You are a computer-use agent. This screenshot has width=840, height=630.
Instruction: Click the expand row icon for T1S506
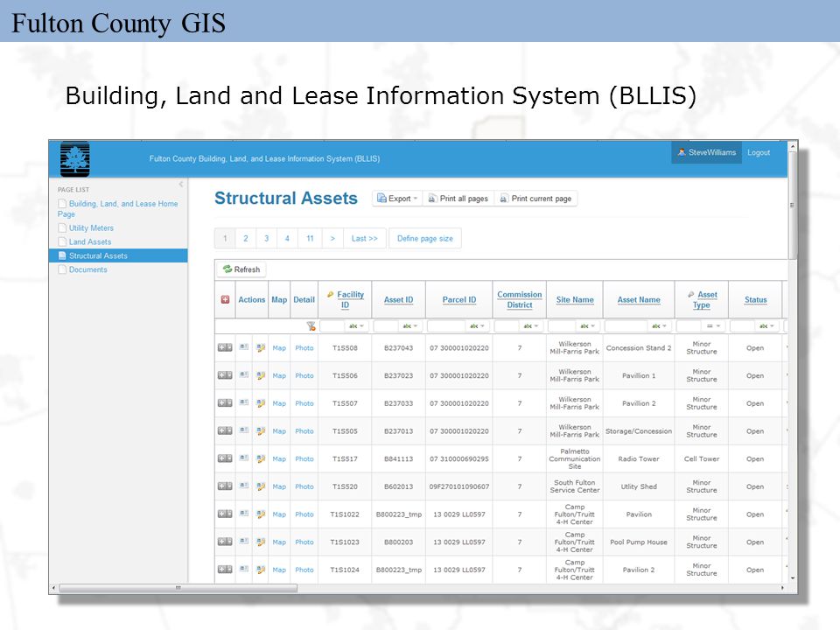[225, 375]
